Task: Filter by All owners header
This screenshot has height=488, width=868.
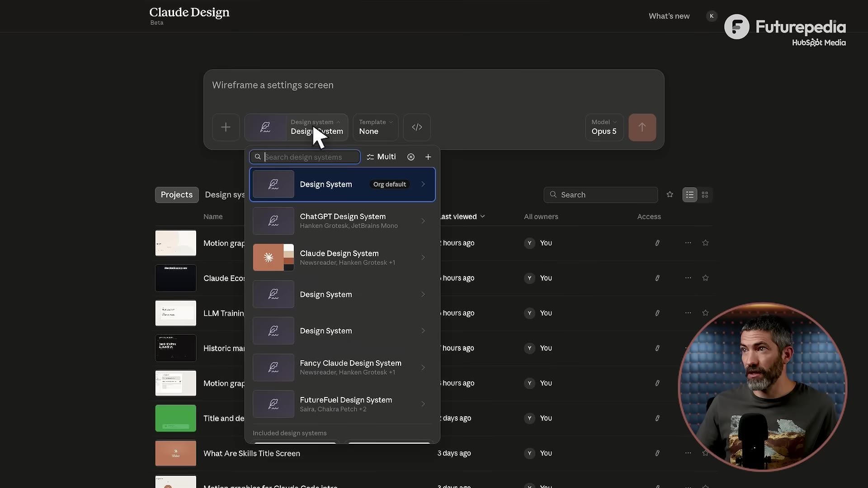Action: click(541, 216)
